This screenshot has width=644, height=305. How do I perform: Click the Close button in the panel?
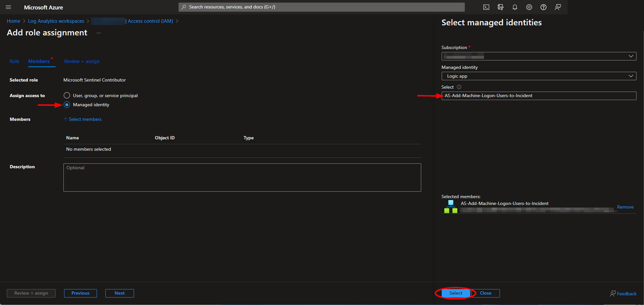[x=486, y=293]
